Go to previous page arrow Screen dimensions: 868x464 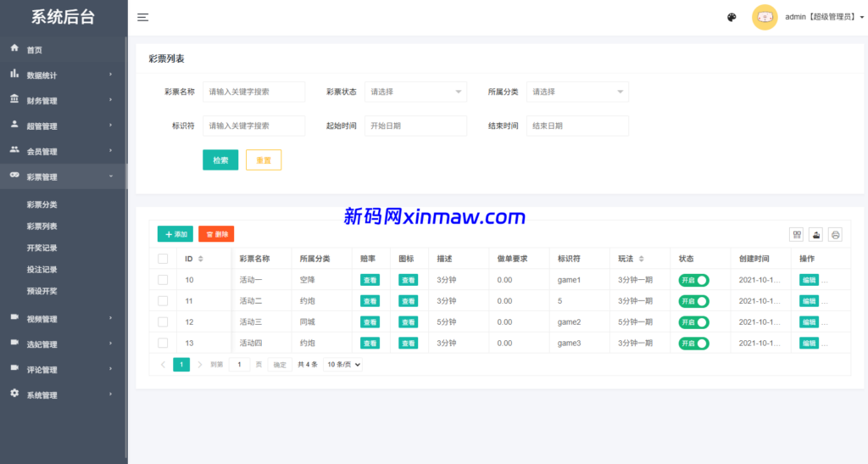[163, 365]
